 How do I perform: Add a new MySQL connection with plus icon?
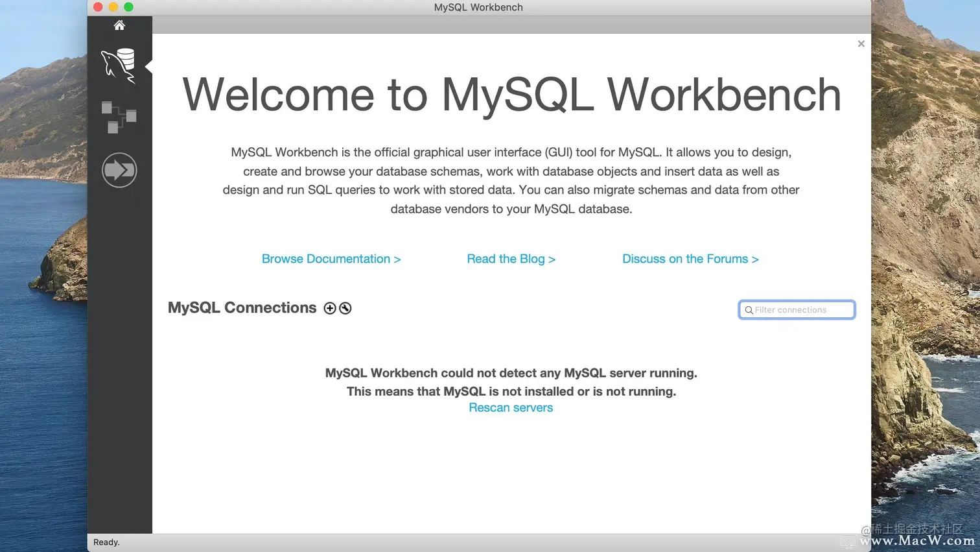coord(330,308)
